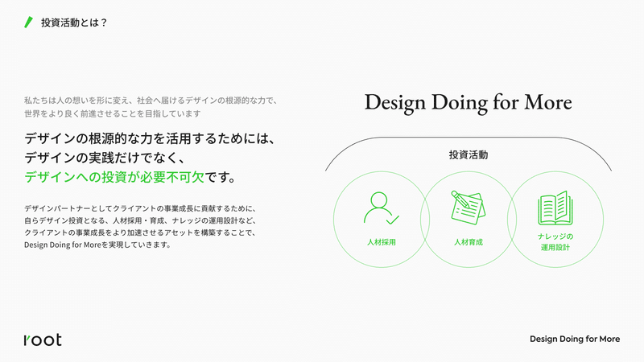Image resolution: width=644 pixels, height=362 pixels.
Task: Click the ナレッジの運用設計 label
Action: tap(555, 242)
